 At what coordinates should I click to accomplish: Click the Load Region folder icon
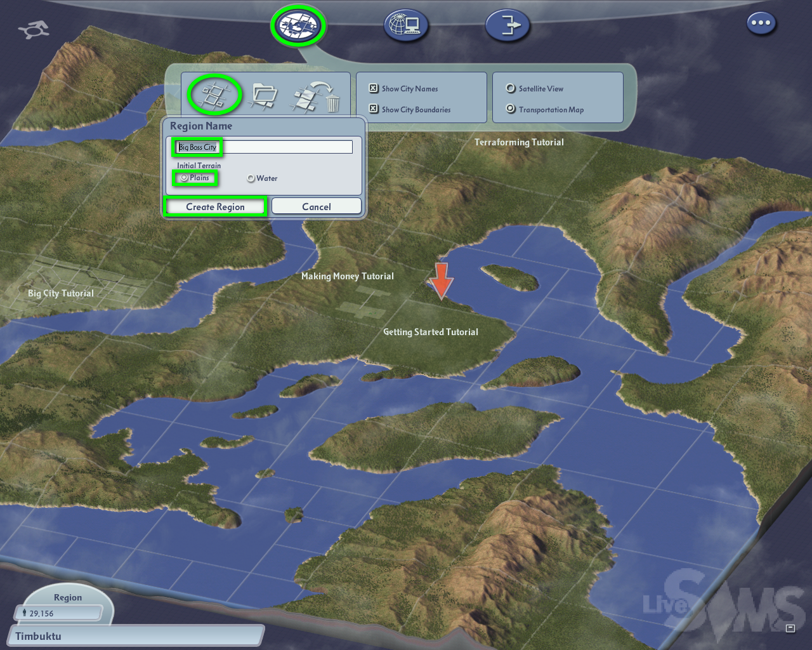click(265, 95)
